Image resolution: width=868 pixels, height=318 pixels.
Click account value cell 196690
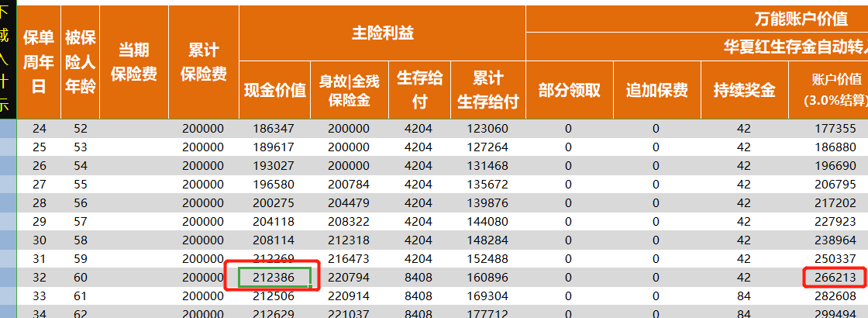tap(835, 166)
